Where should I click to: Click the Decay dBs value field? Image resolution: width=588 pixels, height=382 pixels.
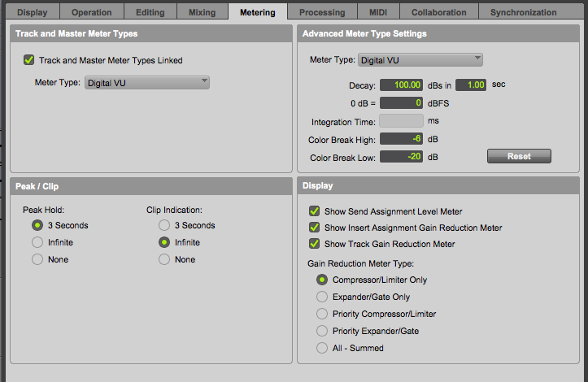[402, 85]
